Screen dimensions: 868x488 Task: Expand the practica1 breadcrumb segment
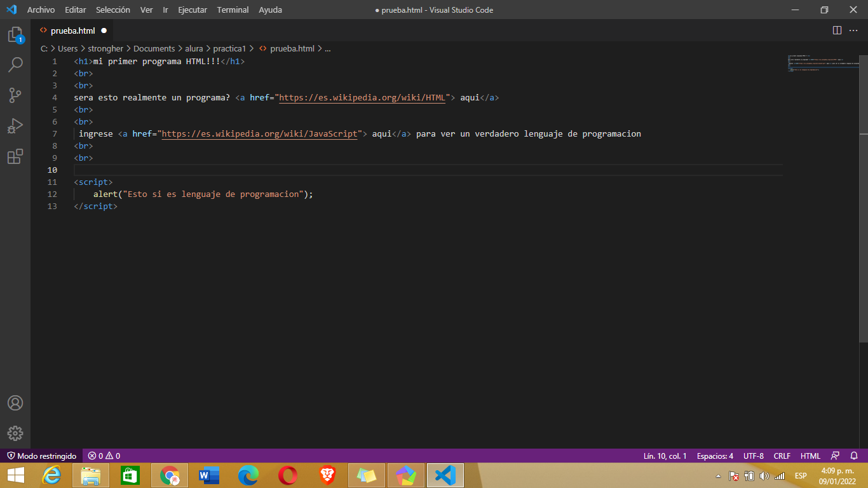click(229, 48)
